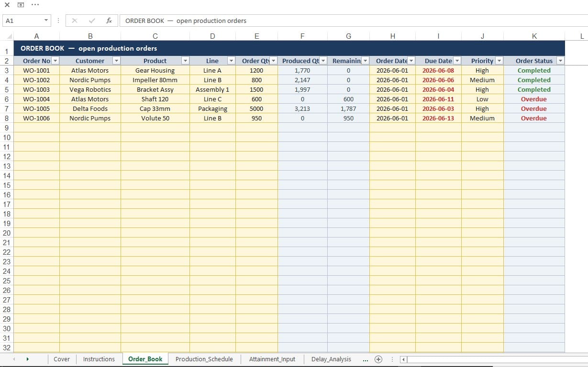Screen dimensions: 588x367
Task: Open the Customer filter dropdown
Action: click(116, 61)
